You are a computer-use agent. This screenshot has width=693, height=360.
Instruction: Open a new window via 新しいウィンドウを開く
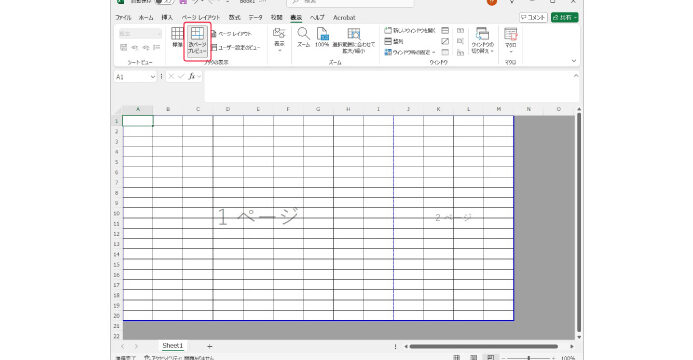[410, 30]
